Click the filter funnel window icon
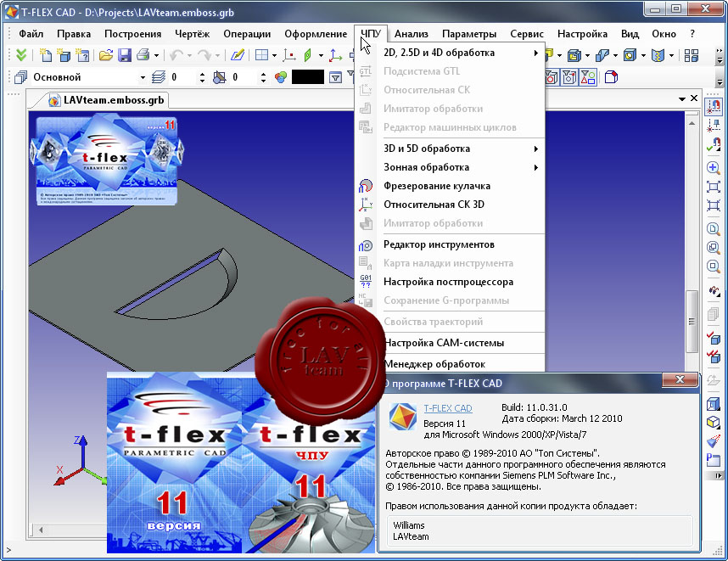 [335, 77]
